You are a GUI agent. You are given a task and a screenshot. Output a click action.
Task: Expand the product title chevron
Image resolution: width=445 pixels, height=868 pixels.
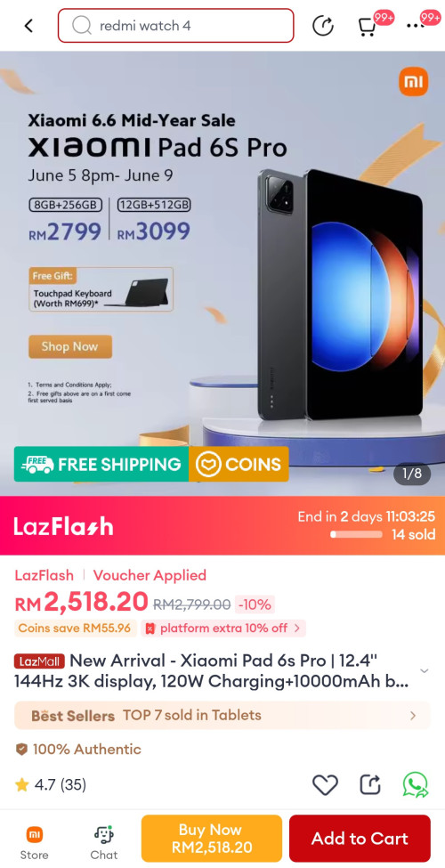tap(424, 670)
